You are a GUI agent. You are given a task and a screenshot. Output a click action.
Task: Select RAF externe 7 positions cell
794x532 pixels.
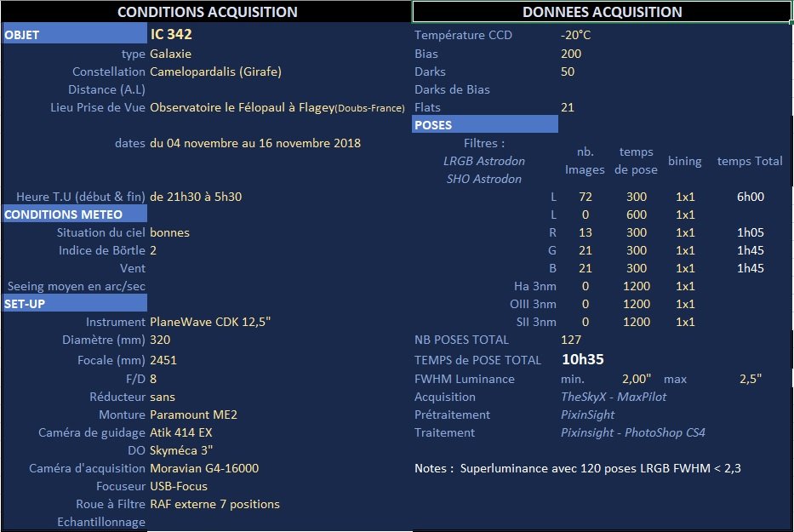(214, 504)
